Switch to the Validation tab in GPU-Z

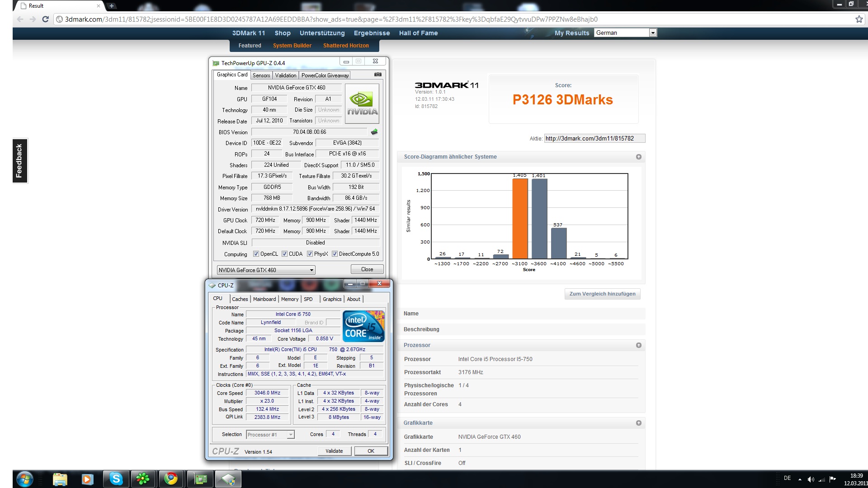(286, 75)
